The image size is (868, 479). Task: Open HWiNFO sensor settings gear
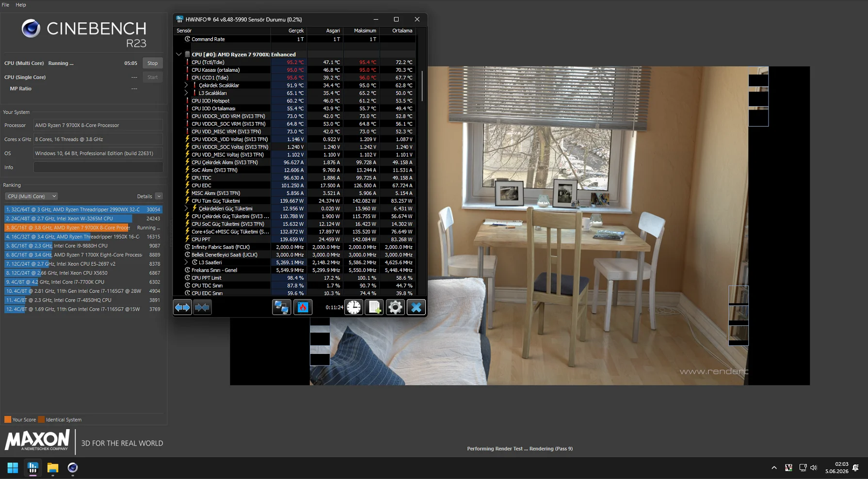(395, 307)
